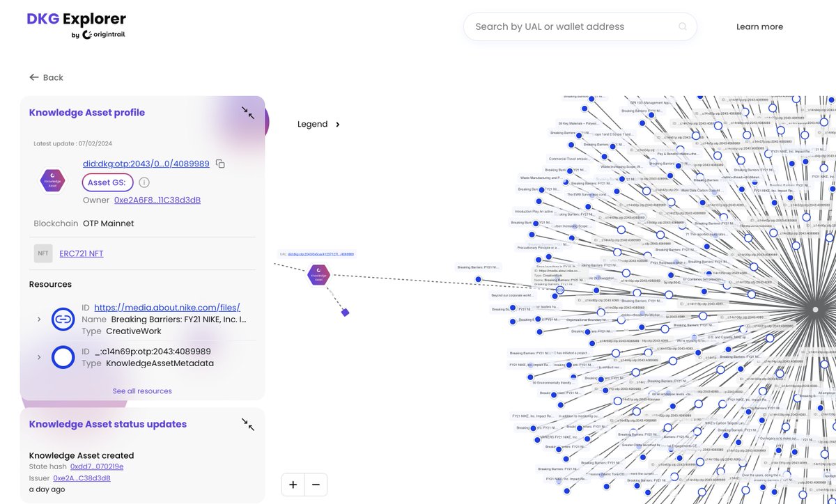Click the Back arrow icon
This screenshot has width=836, height=504.
pos(34,77)
